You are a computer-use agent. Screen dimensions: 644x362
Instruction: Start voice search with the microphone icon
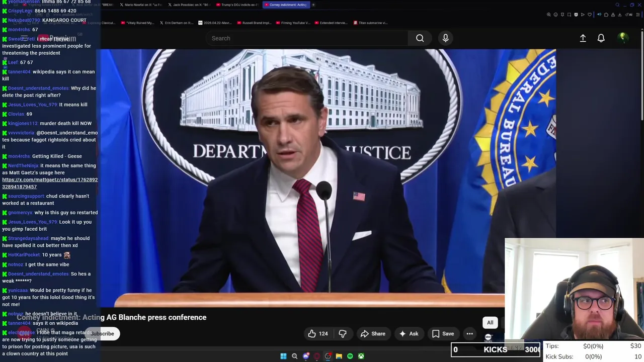click(x=445, y=38)
